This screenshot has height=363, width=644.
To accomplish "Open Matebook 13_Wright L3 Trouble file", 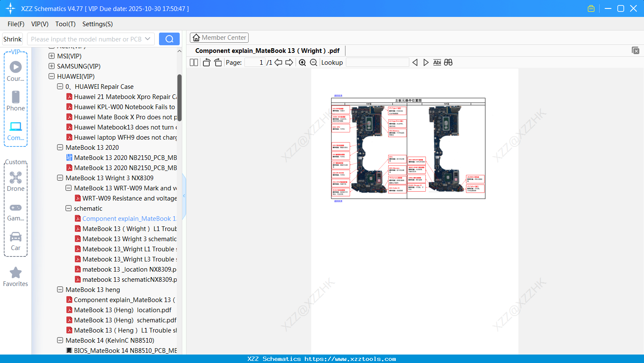I will tap(126, 259).
